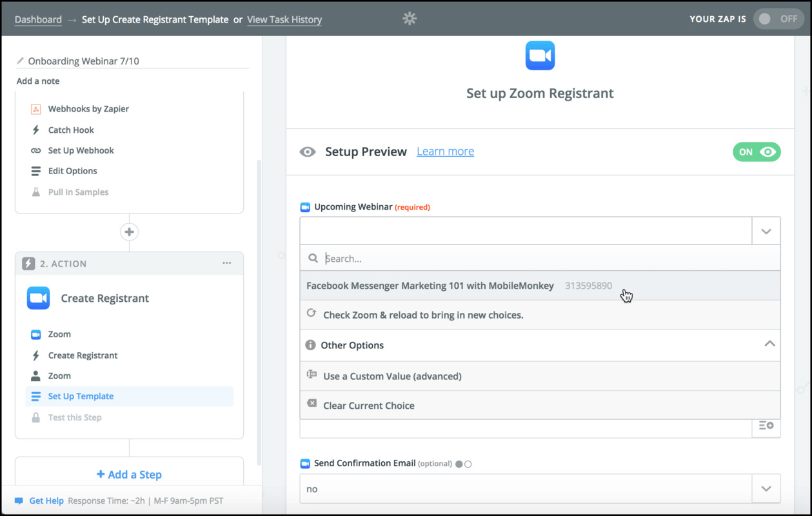Open the Set Up Template step
Screen dimensions: 812x516
[130, 396]
